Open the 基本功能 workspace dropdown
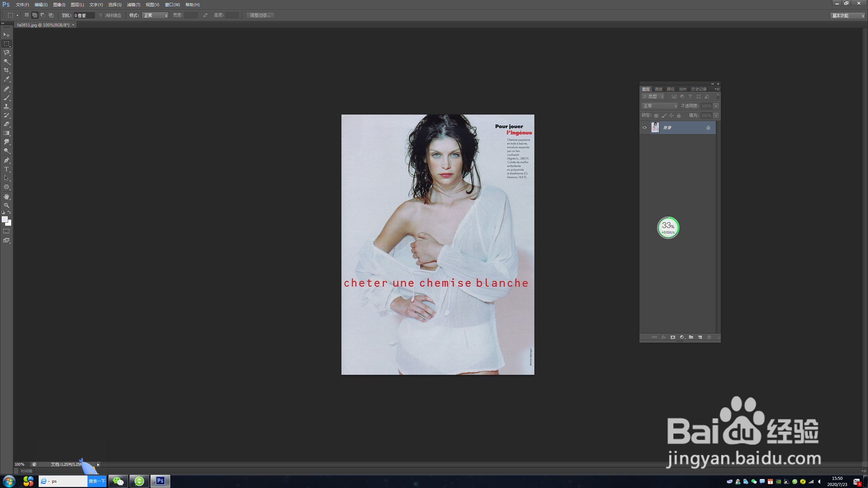Screen dimensions: 868x488 point(847,16)
